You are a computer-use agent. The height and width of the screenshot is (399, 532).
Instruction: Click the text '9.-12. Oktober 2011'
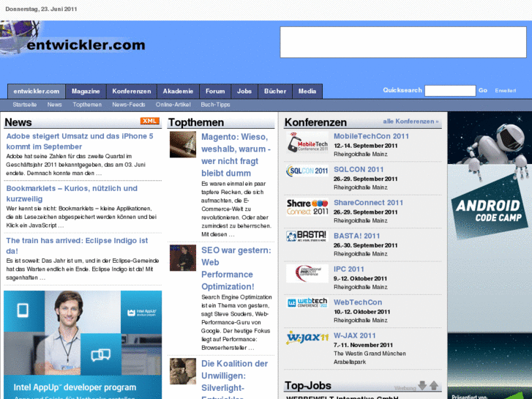pos(360,279)
